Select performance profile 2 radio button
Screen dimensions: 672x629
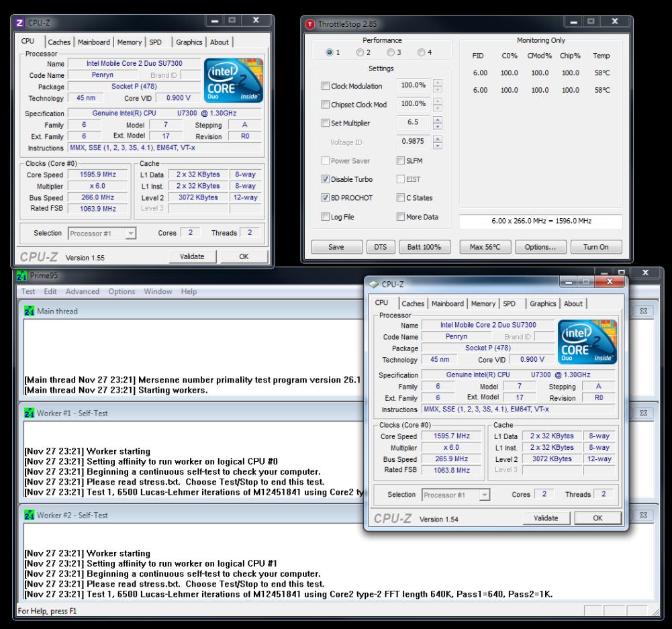click(x=360, y=52)
